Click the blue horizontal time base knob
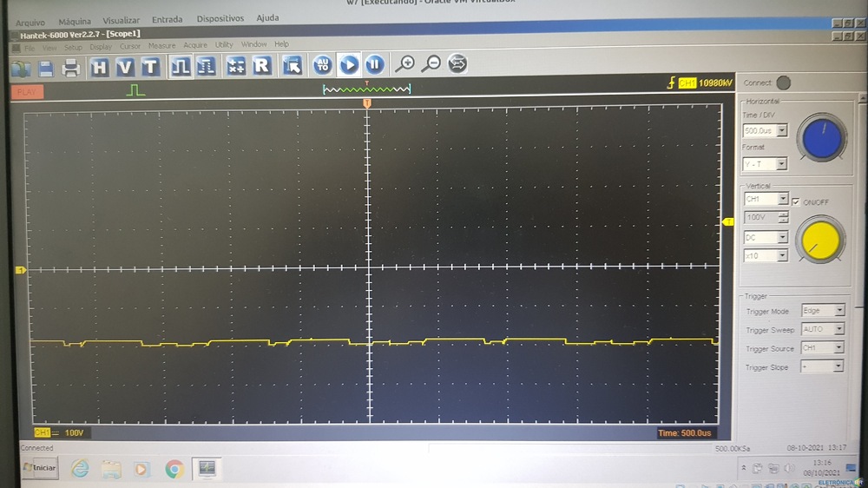Screen dimensions: 868x488 [x=822, y=138]
